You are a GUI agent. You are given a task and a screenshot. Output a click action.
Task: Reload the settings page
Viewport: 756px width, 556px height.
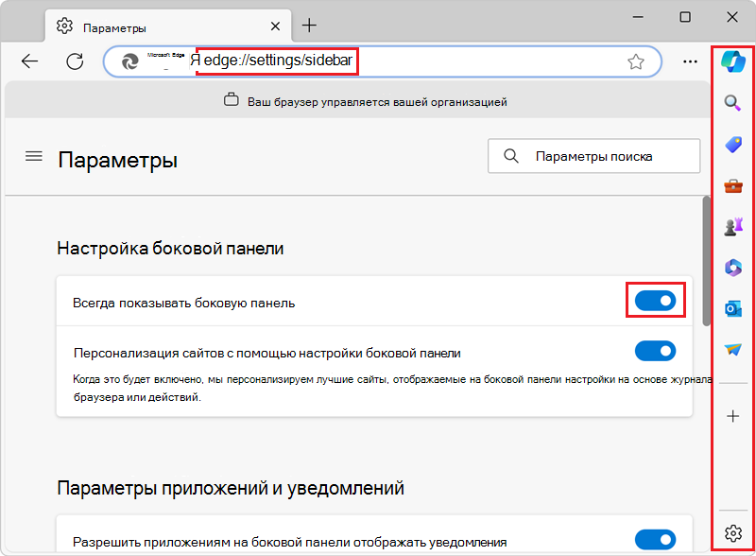point(75,61)
